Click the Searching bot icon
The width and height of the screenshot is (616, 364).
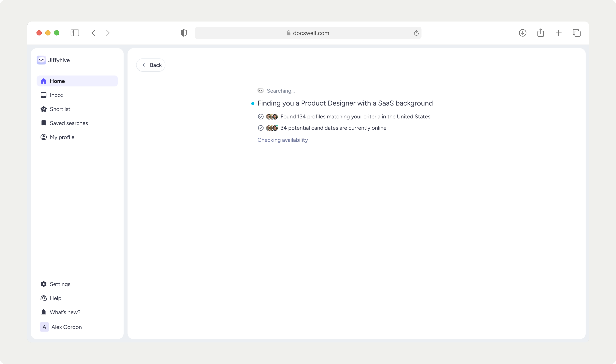pos(261,90)
